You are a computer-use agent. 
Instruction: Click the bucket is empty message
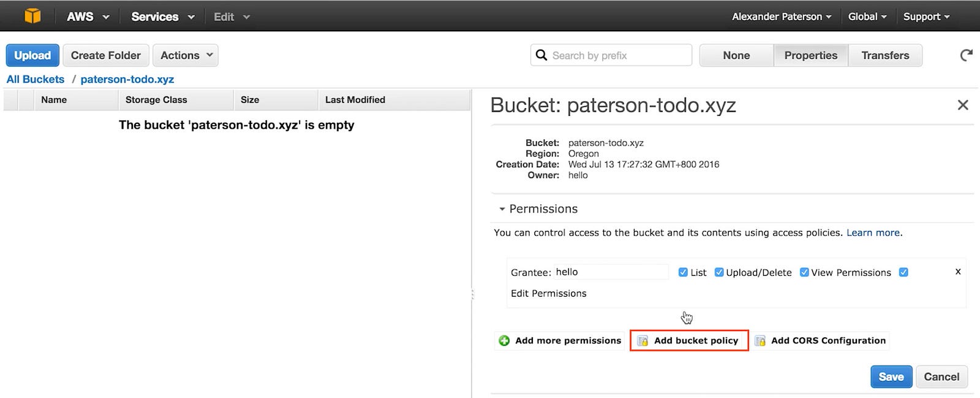236,124
